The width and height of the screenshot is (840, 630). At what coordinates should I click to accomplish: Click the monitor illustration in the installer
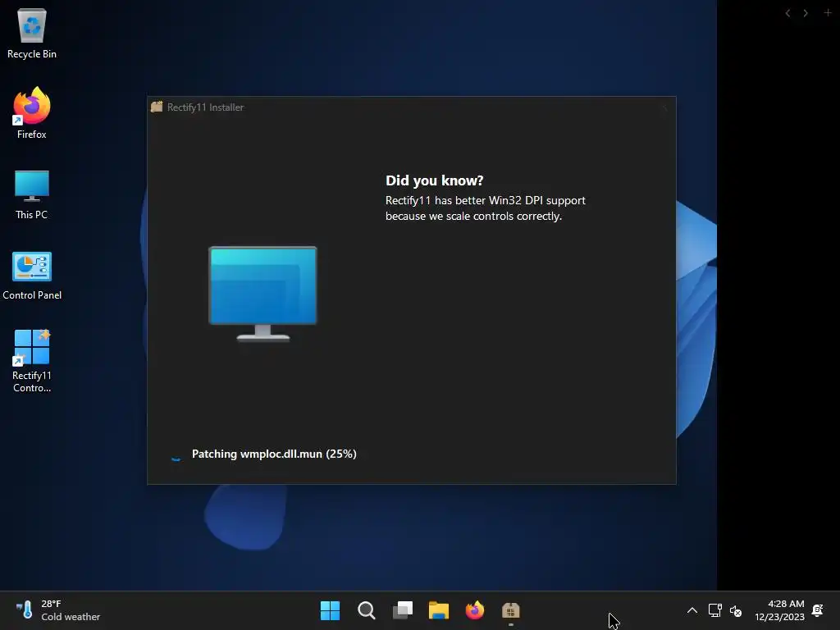click(x=262, y=293)
